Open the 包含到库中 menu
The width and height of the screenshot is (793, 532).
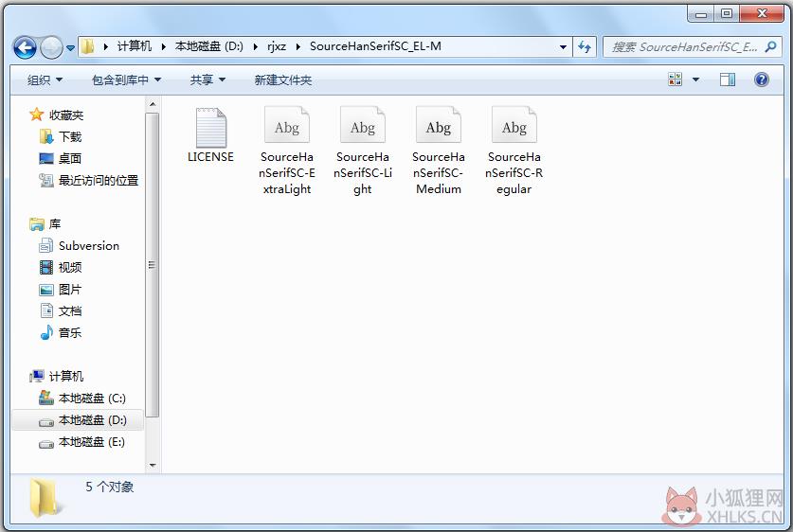pyautogui.click(x=126, y=80)
